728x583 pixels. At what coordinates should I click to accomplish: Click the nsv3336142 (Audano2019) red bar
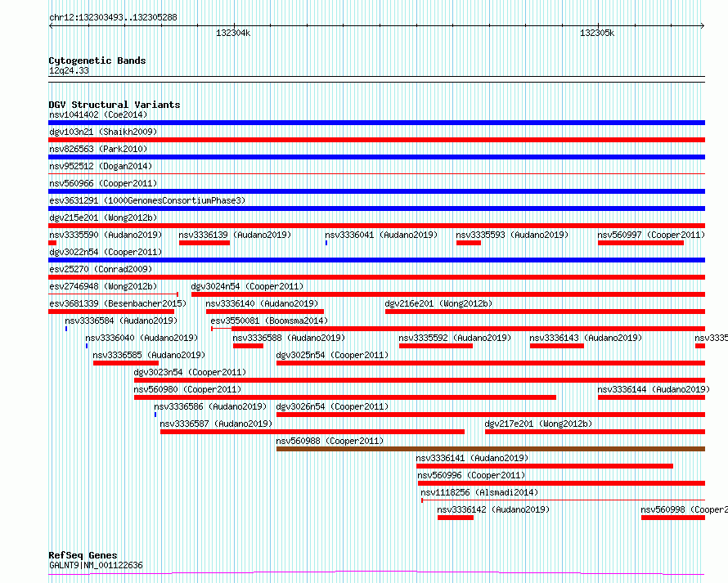(456, 518)
